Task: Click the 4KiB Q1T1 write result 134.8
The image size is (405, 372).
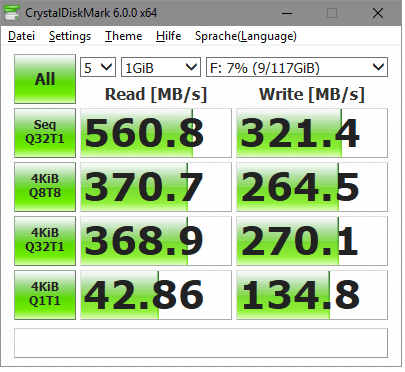Action: tap(312, 295)
